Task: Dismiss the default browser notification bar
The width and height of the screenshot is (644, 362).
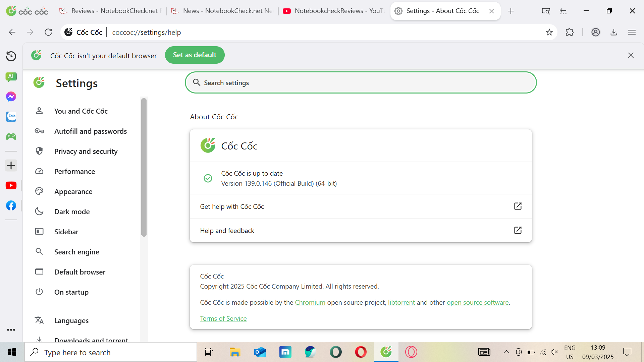Action: (x=631, y=55)
